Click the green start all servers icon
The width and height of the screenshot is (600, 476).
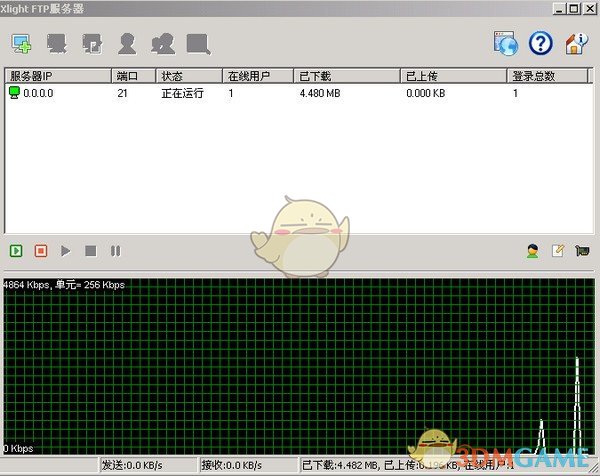point(16,251)
